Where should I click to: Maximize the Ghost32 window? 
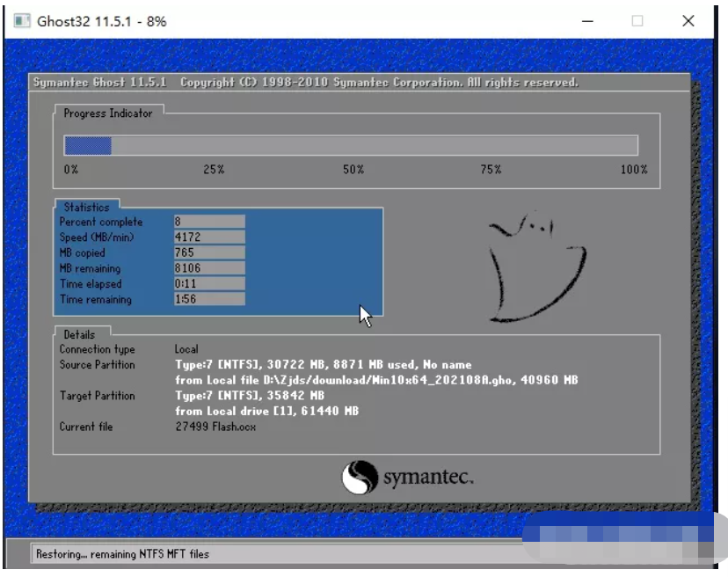pos(637,21)
